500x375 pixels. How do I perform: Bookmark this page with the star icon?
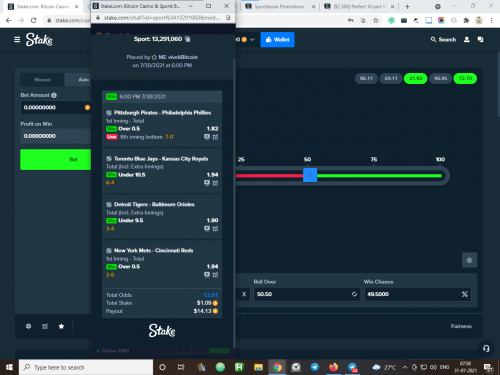click(x=376, y=20)
